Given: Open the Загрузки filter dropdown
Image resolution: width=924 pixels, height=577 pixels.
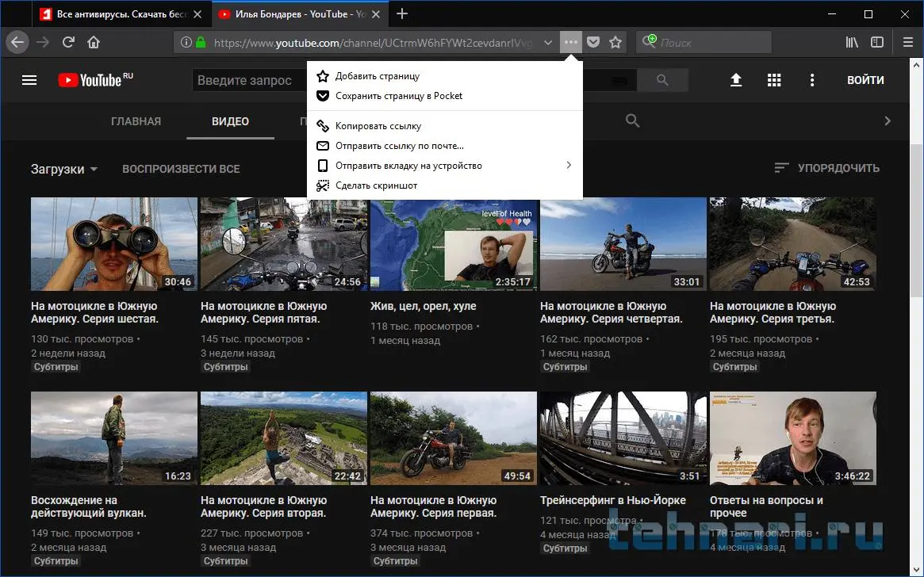Looking at the screenshot, I should 64,169.
